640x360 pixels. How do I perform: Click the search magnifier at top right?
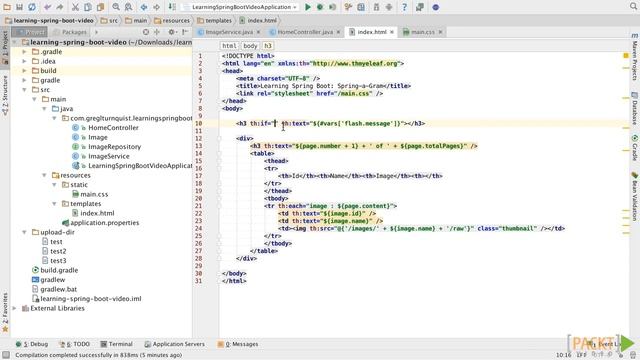[633, 6]
